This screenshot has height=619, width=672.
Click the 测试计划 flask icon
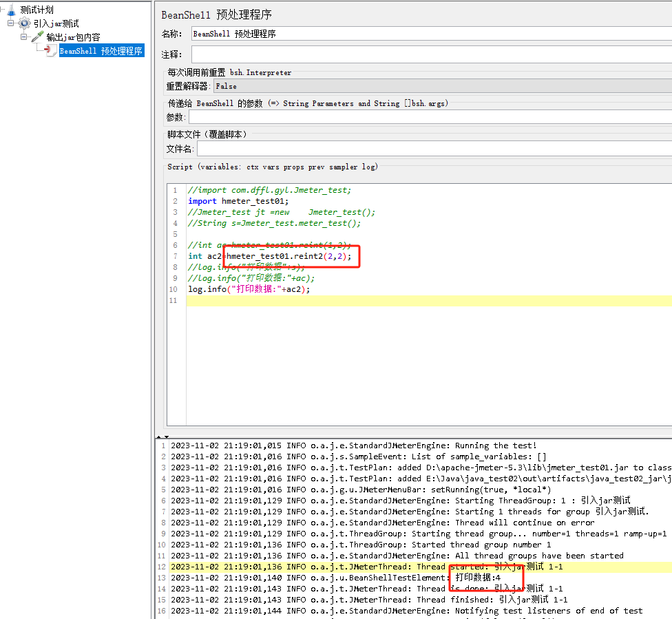point(11,10)
